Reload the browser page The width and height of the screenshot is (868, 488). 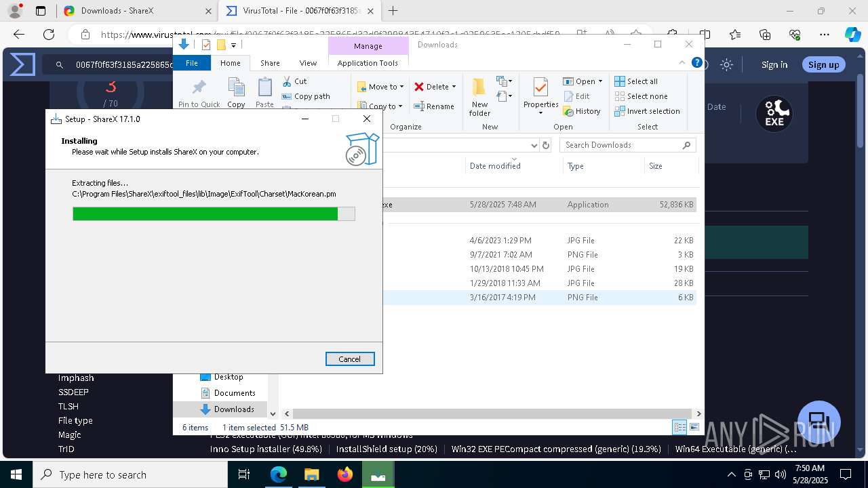tap(49, 35)
